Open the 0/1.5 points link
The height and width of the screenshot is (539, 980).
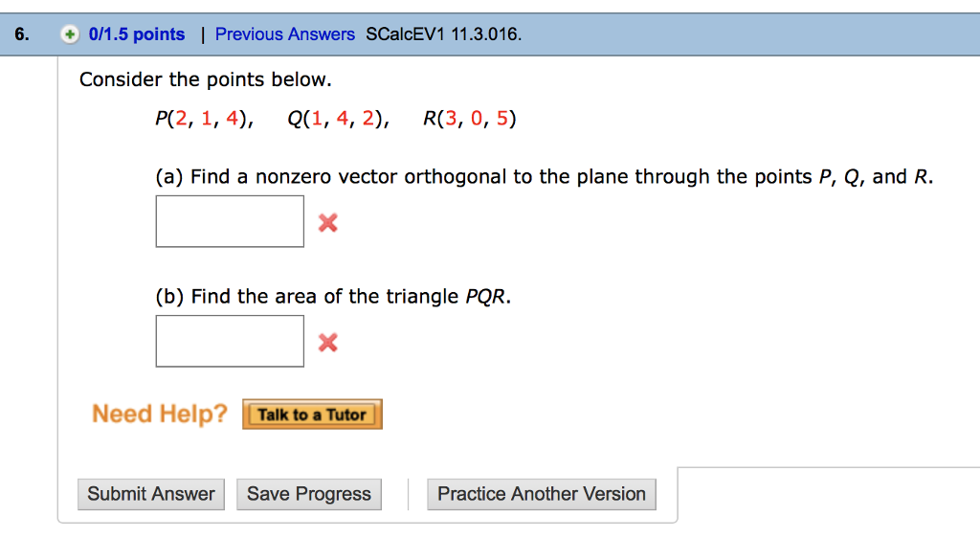point(136,34)
